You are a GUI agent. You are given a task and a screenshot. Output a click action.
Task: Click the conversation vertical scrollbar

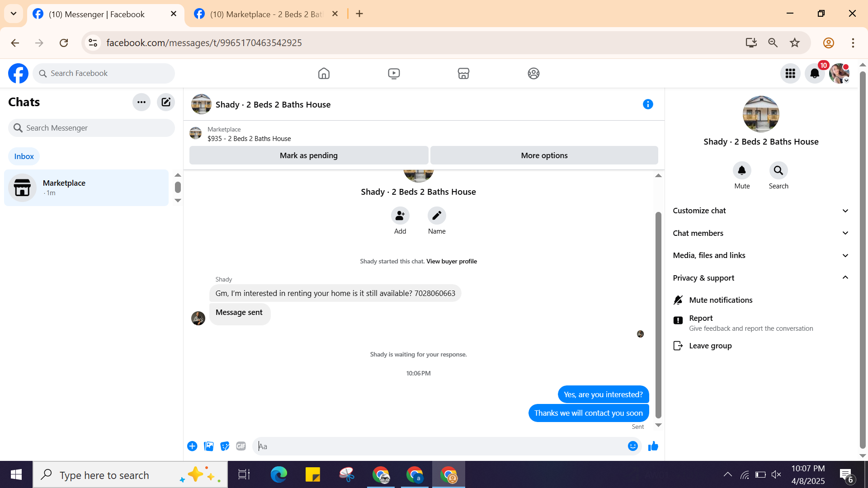pos(658,315)
